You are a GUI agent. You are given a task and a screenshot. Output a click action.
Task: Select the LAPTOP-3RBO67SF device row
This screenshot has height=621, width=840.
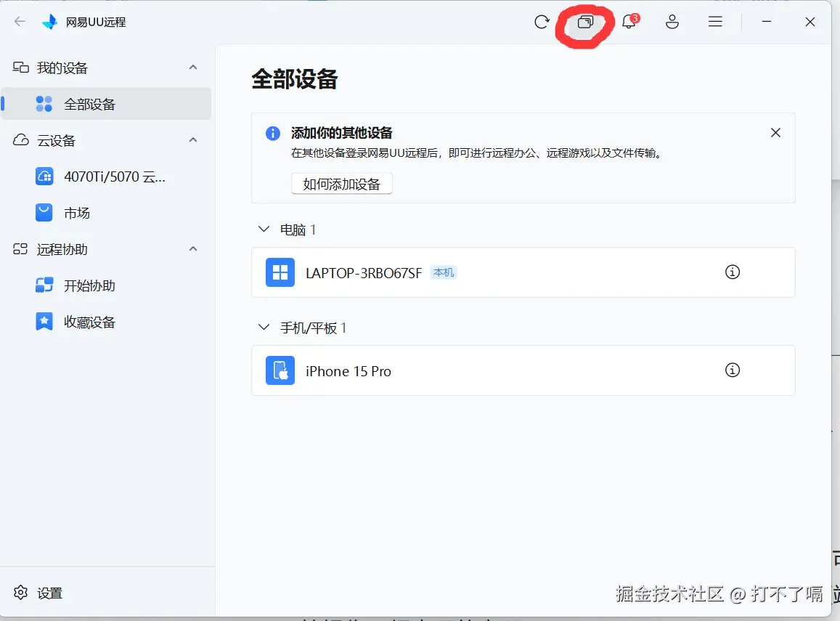pyautogui.click(x=523, y=272)
